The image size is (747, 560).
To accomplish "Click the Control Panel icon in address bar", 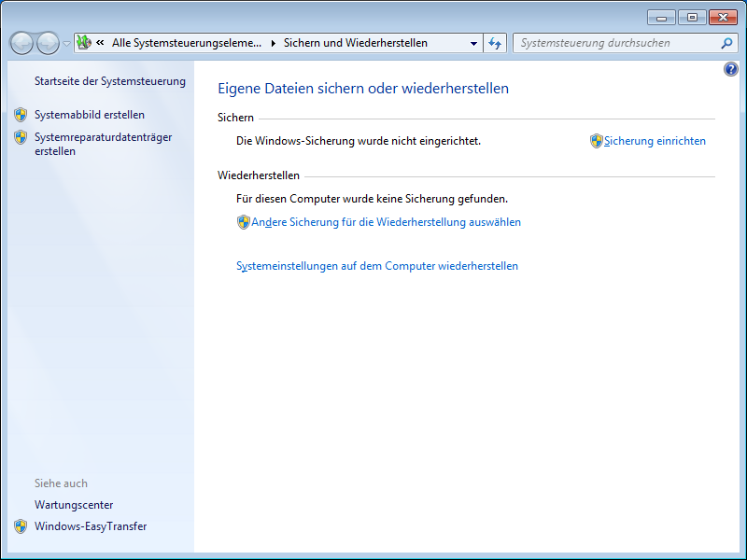I will tap(83, 43).
